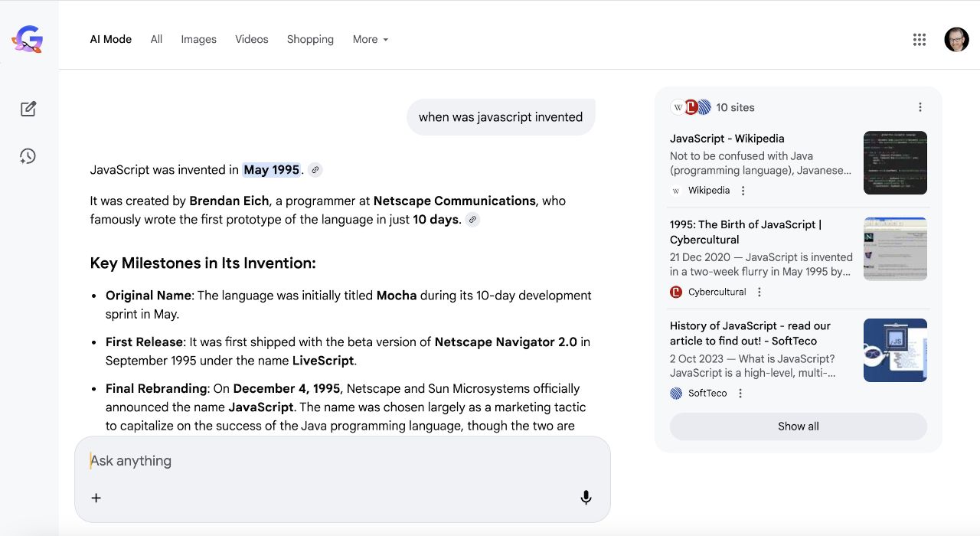Open the 1995: The Birth of JavaScript article
980x536 pixels.
[x=746, y=232]
